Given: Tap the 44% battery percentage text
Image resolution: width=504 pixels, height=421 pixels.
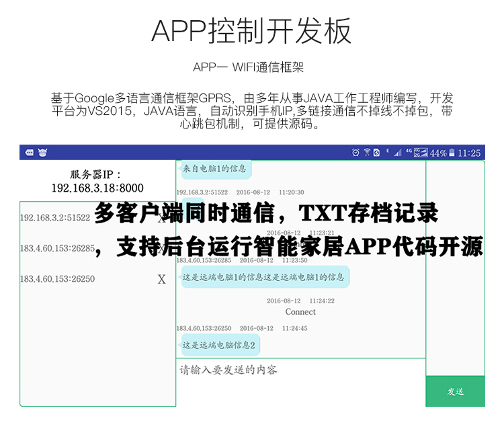Looking at the screenshot, I should [x=438, y=153].
